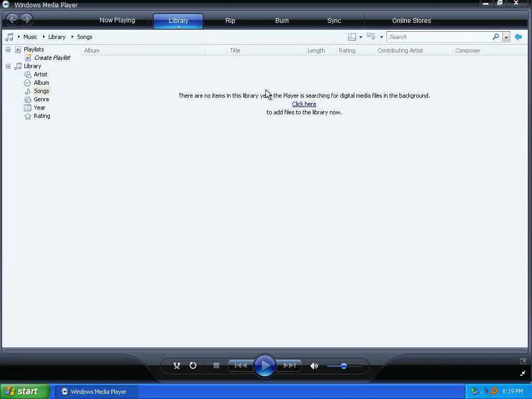Switch to compact mode icon
532x399 pixels.
[523, 373]
